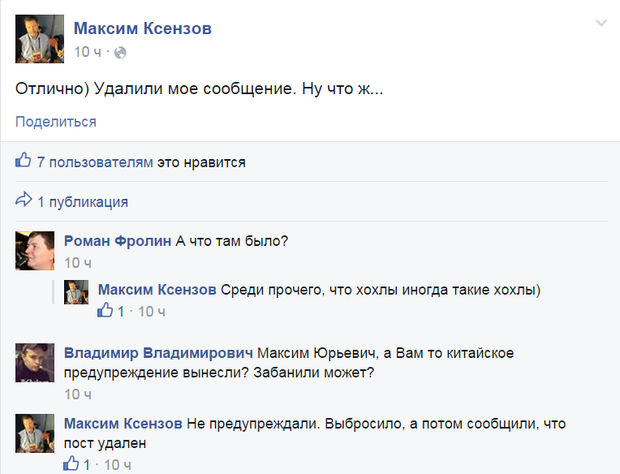
Task: Open Максим Ксензов name in the last comment
Action: tap(123, 424)
